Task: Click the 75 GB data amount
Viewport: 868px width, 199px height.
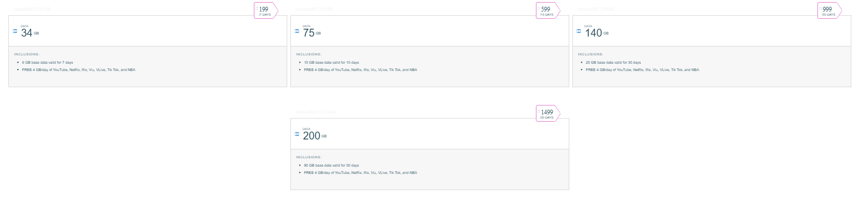Action: [x=312, y=32]
